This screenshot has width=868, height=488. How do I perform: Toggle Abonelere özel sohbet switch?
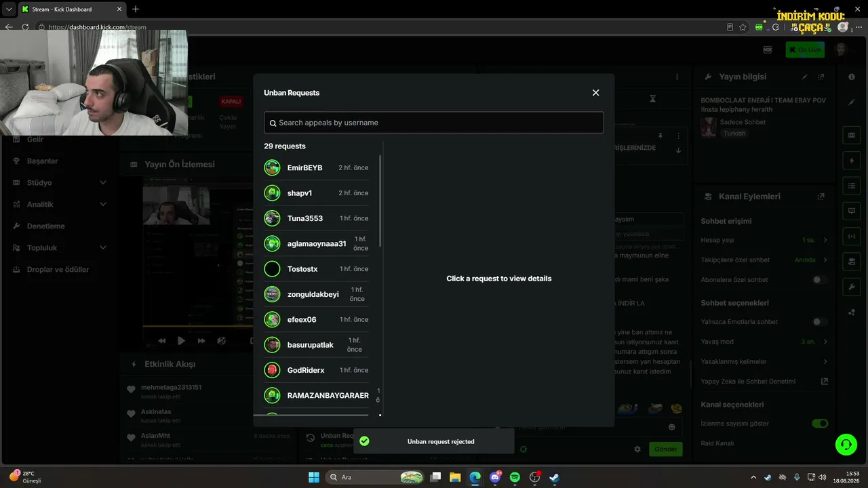click(820, 280)
